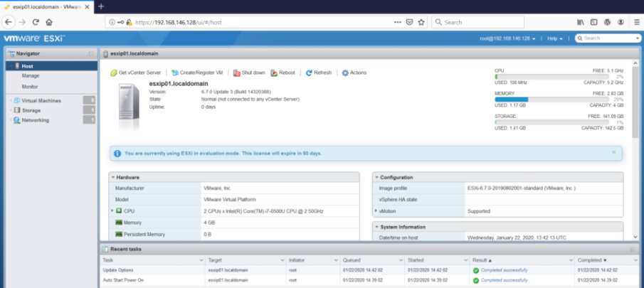Click the VMware ESXi logo

[34, 38]
